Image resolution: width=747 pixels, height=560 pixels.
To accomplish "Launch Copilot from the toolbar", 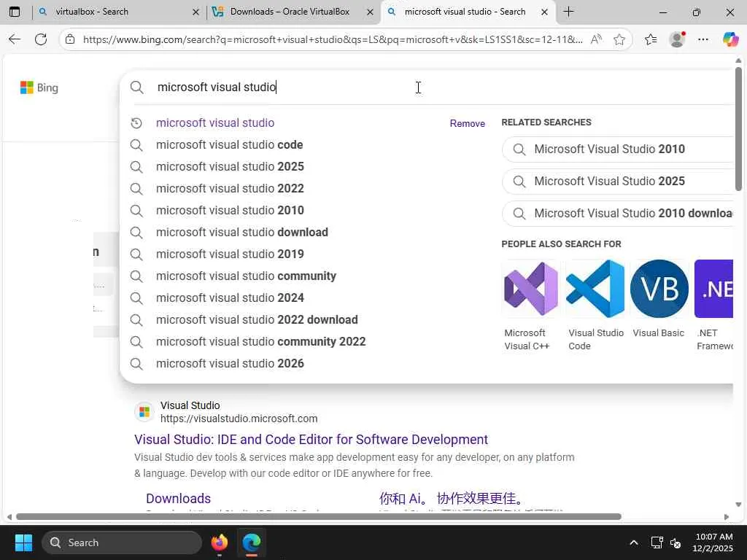I will click(x=730, y=39).
